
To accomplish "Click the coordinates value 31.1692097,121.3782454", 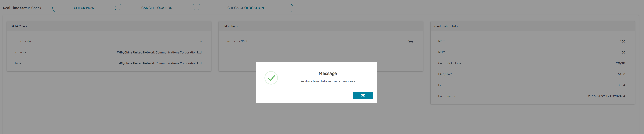I will (x=606, y=96).
